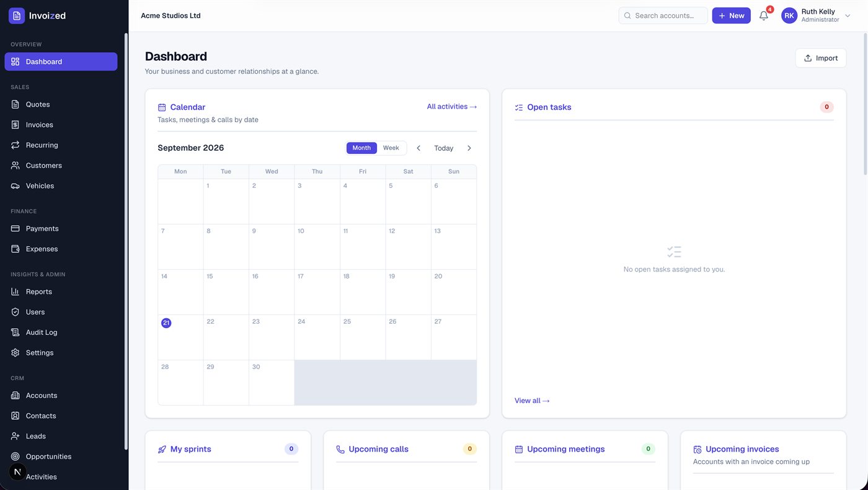Screen dimensions: 868x490
Task: Click the Leads person-plus icon in sidebar
Action: 15,436
